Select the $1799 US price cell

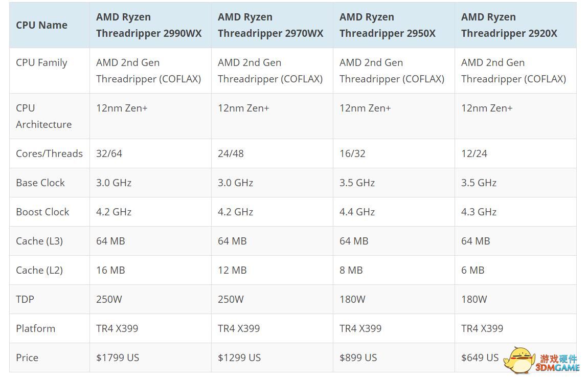tap(118, 358)
